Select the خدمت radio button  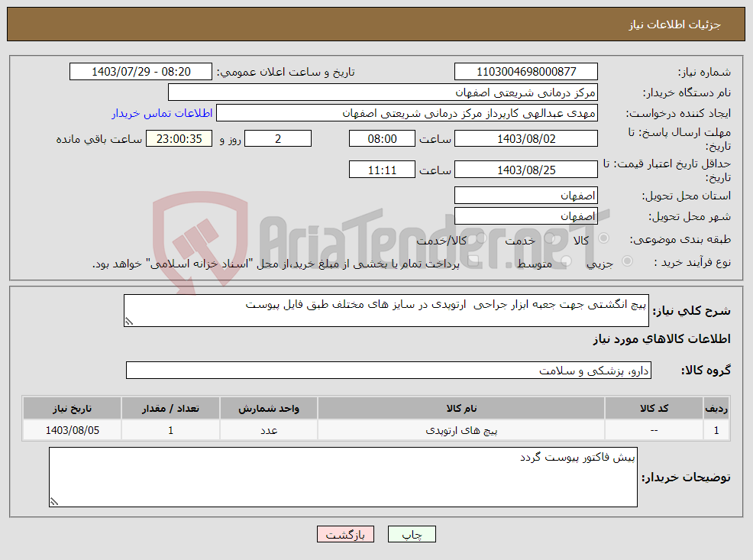pyautogui.click(x=549, y=238)
